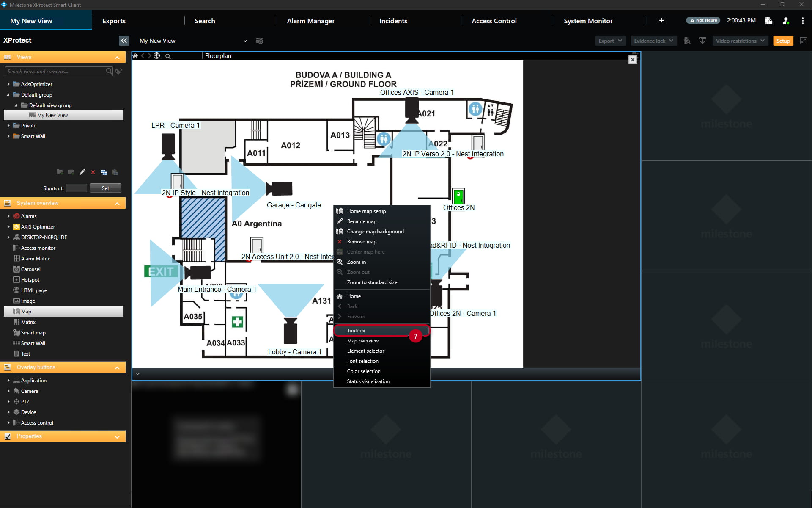The width and height of the screenshot is (812, 508).
Task: Add a new tab with the plus icon
Action: [661, 21]
